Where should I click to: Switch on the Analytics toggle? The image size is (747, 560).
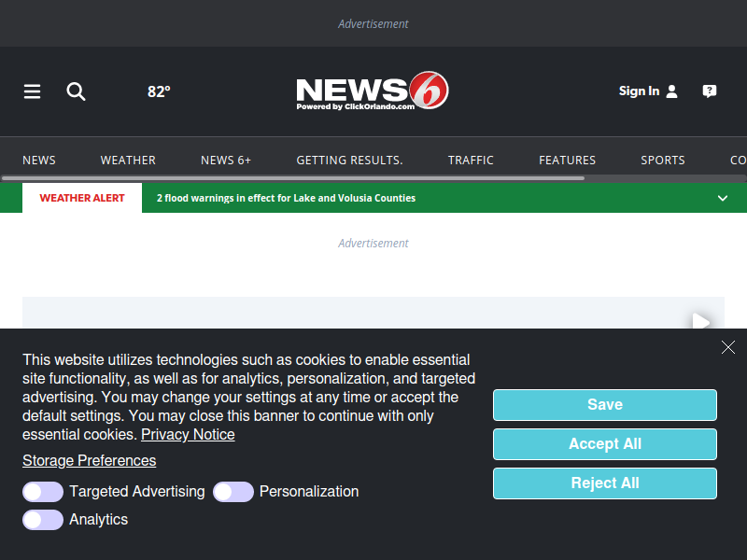click(43, 520)
